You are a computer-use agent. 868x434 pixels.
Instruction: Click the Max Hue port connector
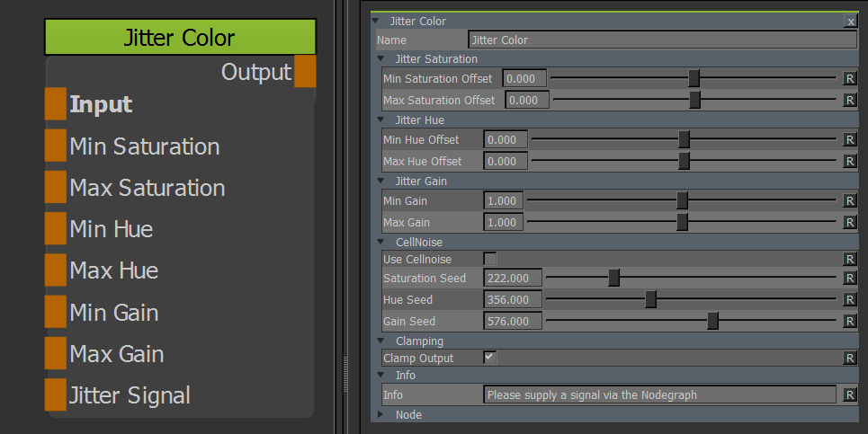pyautogui.click(x=56, y=270)
